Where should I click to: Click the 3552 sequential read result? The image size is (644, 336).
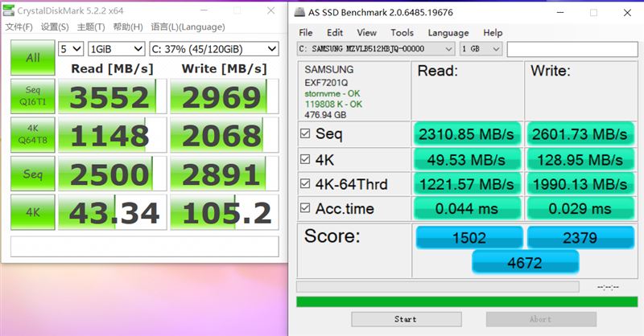(x=112, y=96)
